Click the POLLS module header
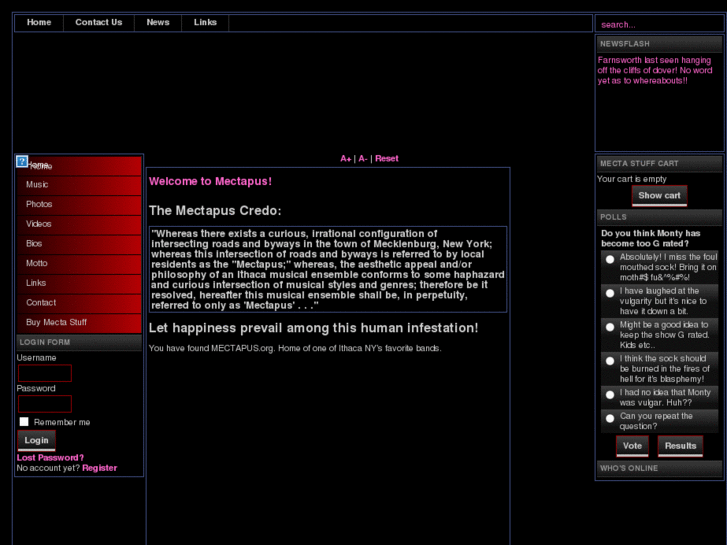 tap(659, 217)
